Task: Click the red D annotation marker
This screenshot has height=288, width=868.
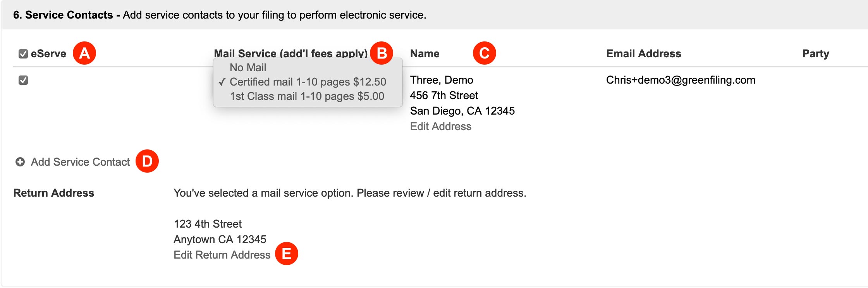Action: [x=147, y=161]
